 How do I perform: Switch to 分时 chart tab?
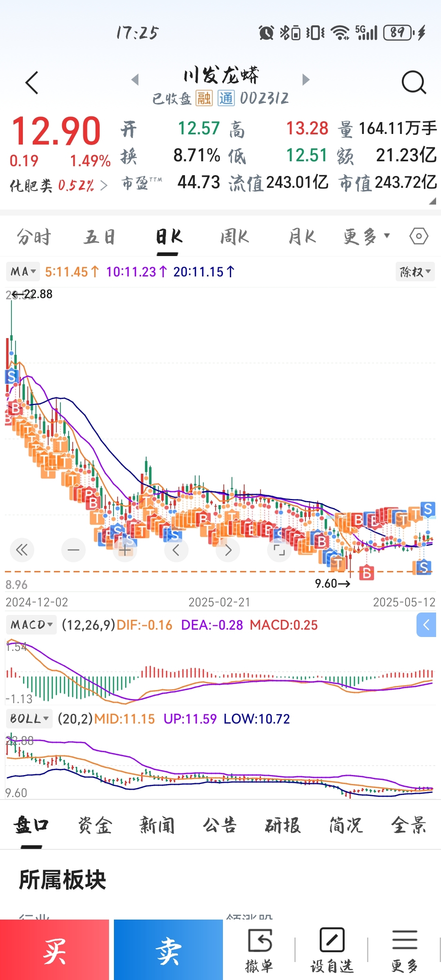[x=34, y=236]
